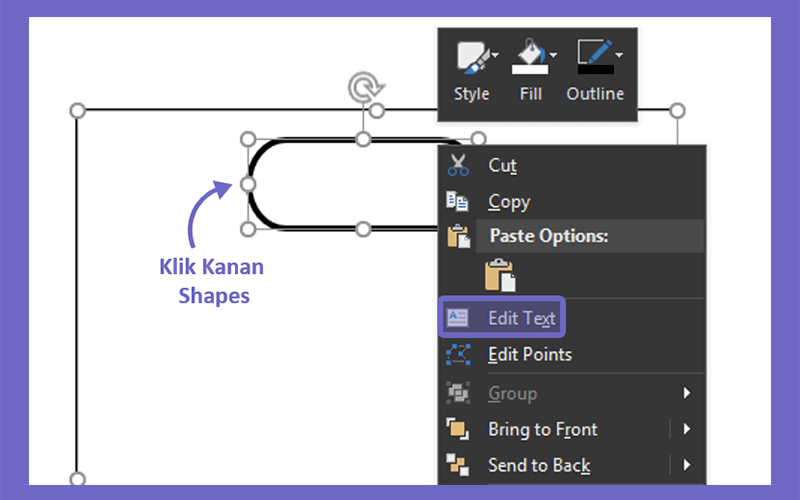Click the Fill paint bucket icon
The height and width of the screenshot is (500, 800).
point(531,56)
